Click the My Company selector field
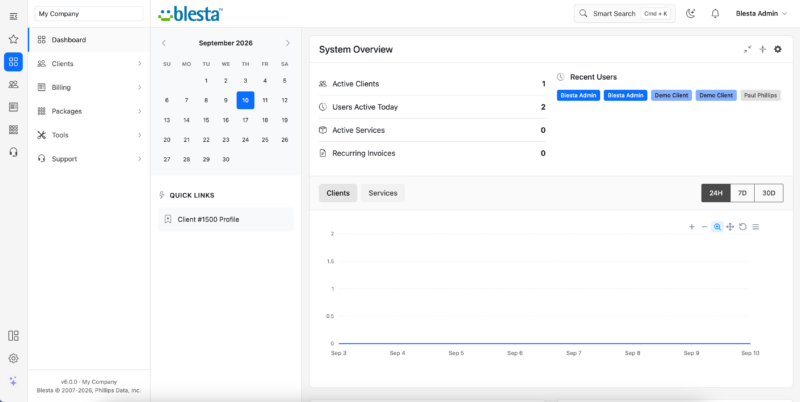This screenshot has width=800, height=402. (89, 14)
